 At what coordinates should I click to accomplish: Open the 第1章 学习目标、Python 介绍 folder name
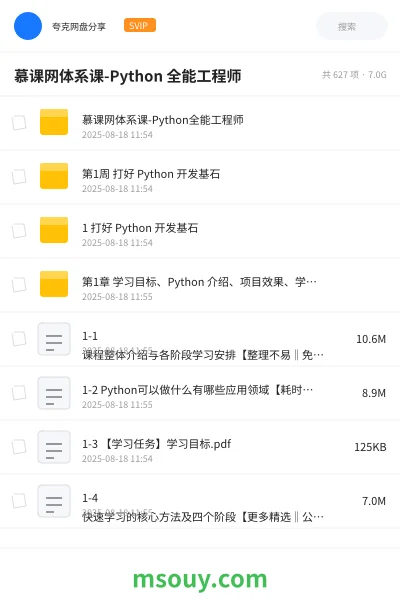[x=199, y=282]
